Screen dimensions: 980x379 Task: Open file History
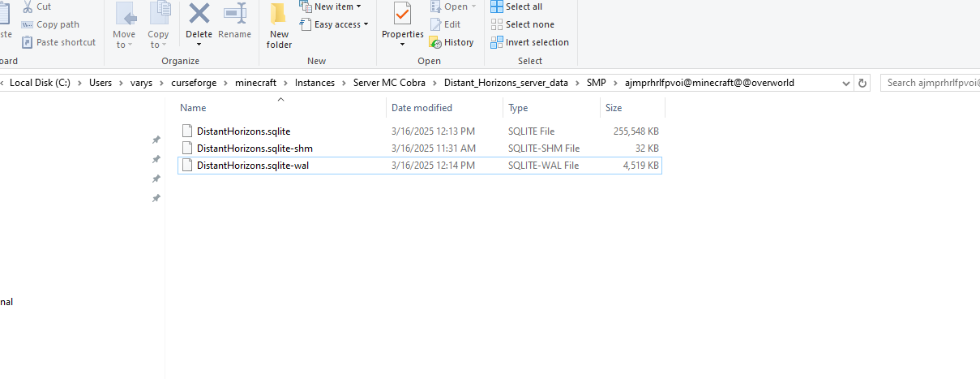[451, 42]
